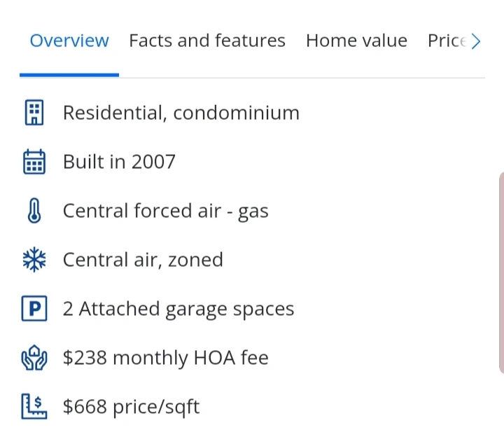The height and width of the screenshot is (437, 504).
Task: Click the scrollbar handle on the right edge
Action: pos(500,271)
